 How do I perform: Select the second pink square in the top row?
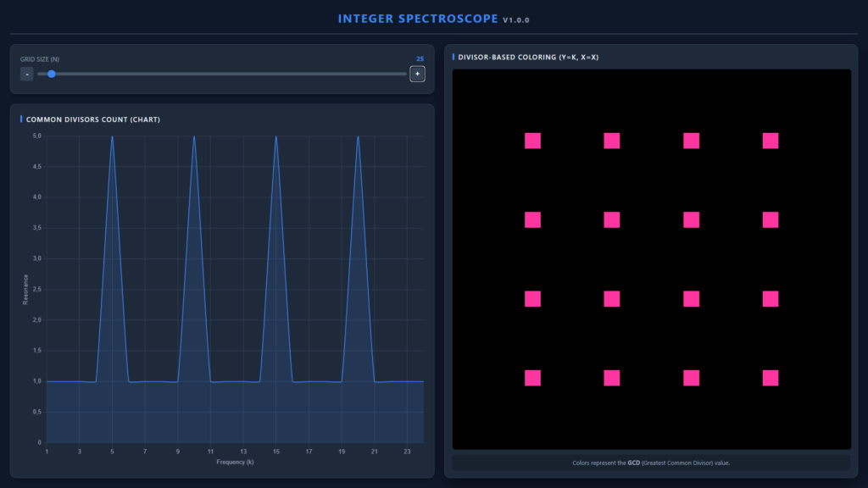tap(611, 141)
